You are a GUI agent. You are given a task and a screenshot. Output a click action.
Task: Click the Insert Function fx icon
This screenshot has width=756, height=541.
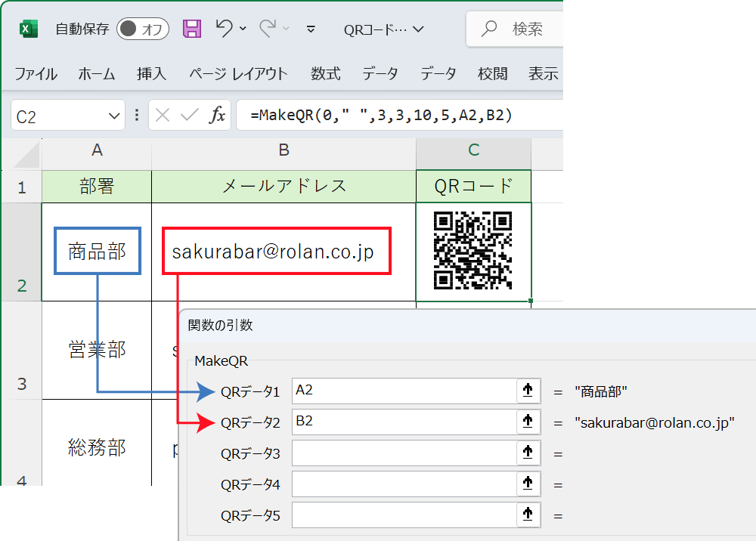[218, 115]
